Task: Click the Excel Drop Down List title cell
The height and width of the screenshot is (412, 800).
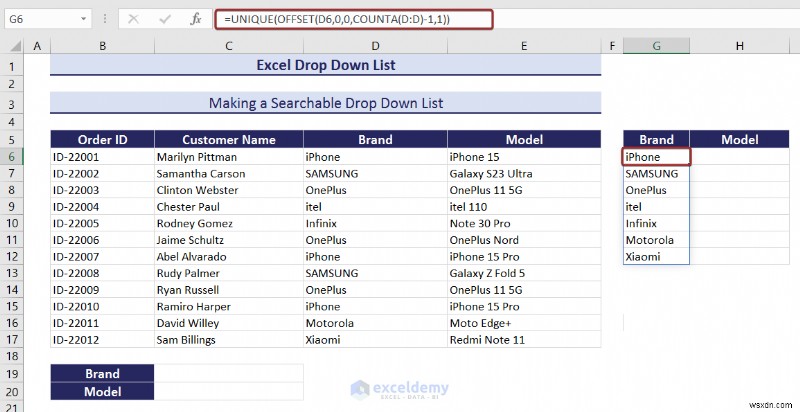Action: (326, 65)
